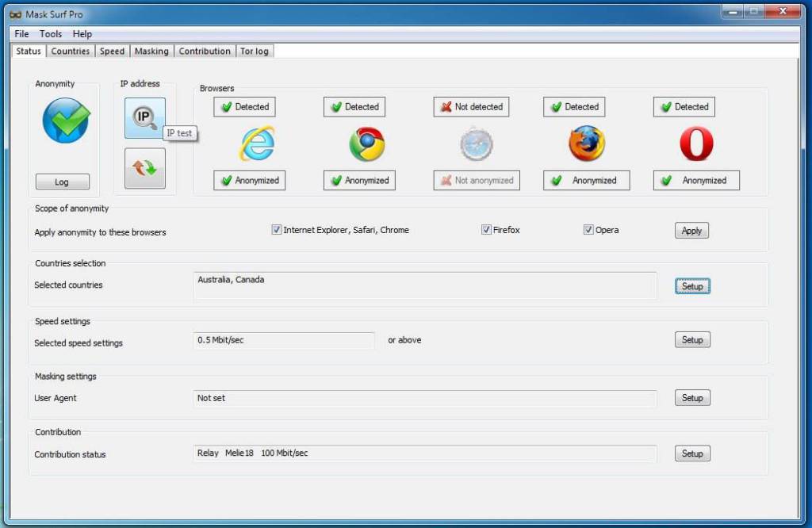Switch to the Masking tab
The width and height of the screenshot is (812, 528).
(151, 52)
